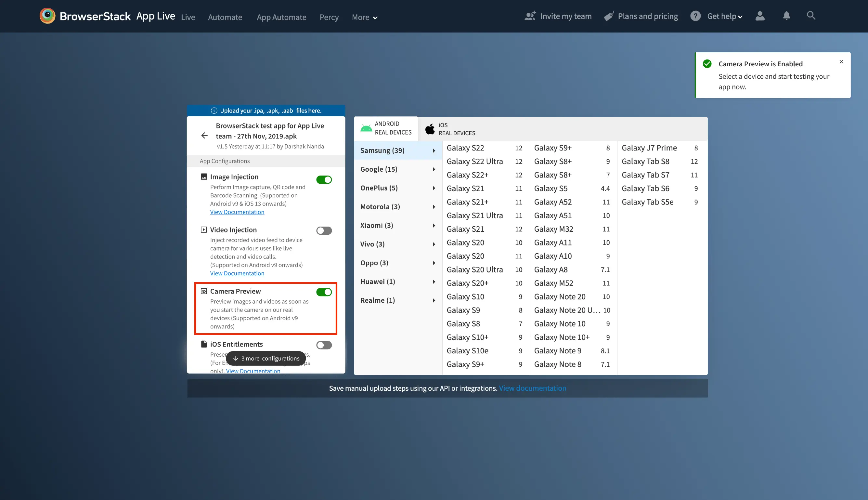The image size is (868, 500).
Task: Open the Plans and pricing link
Action: pos(647,16)
